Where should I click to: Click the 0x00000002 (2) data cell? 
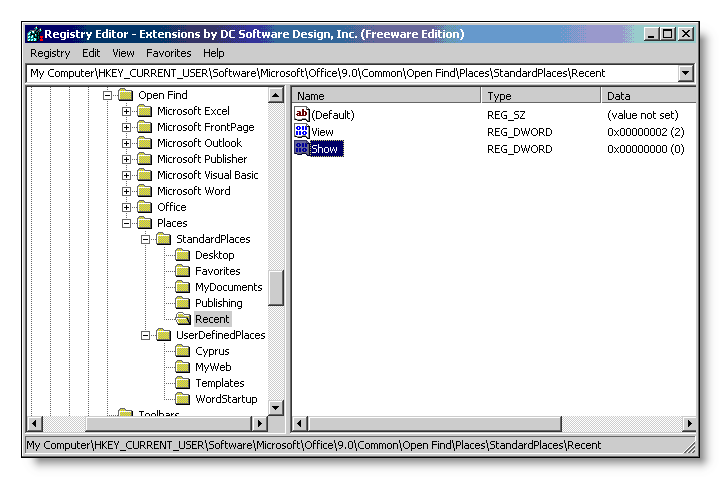(x=646, y=132)
